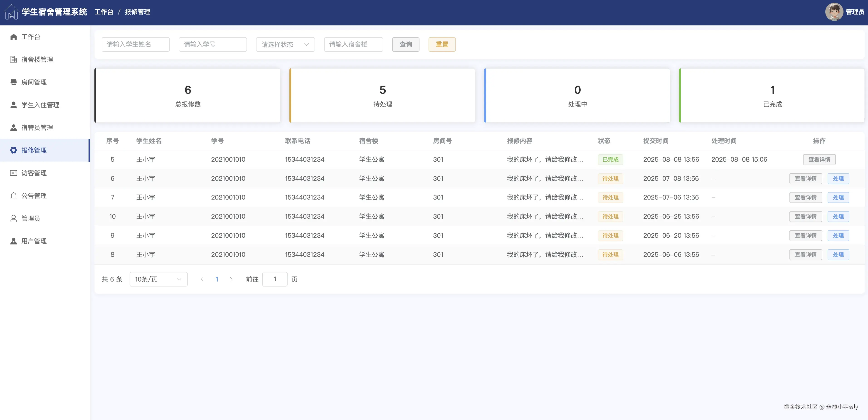Click the gear icon beside 报修管理
Image resolution: width=868 pixels, height=420 pixels.
13,150
